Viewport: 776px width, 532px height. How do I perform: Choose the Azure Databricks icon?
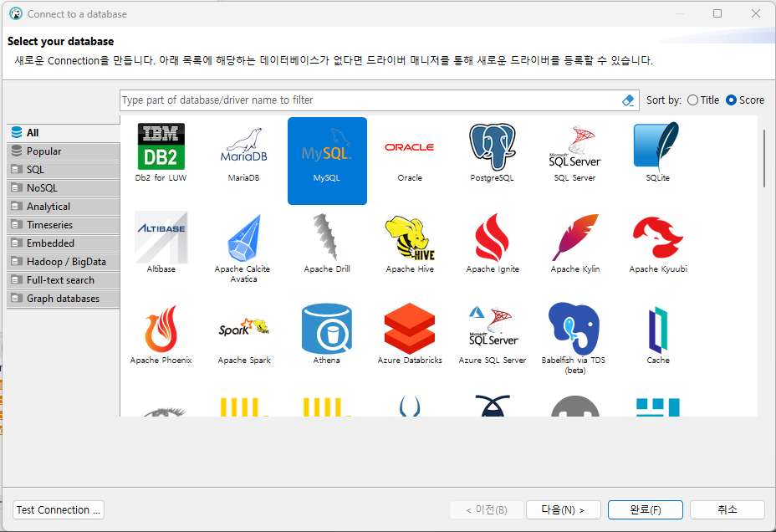410,328
